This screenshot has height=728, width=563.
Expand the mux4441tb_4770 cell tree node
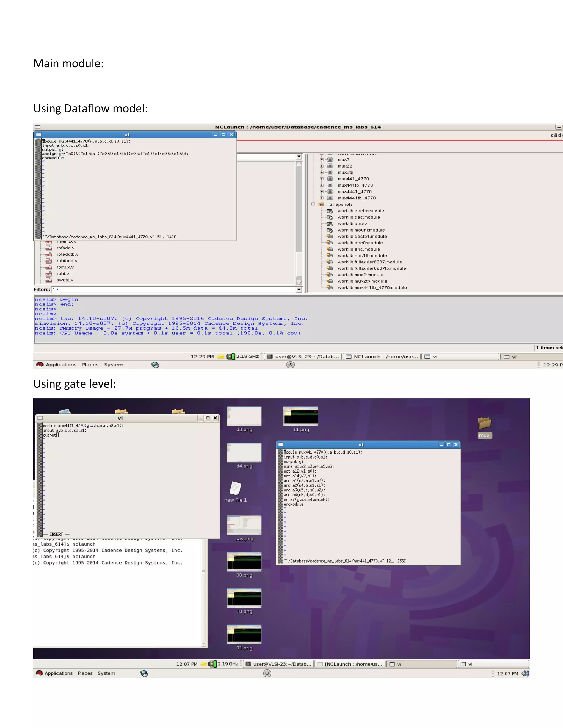[x=322, y=198]
